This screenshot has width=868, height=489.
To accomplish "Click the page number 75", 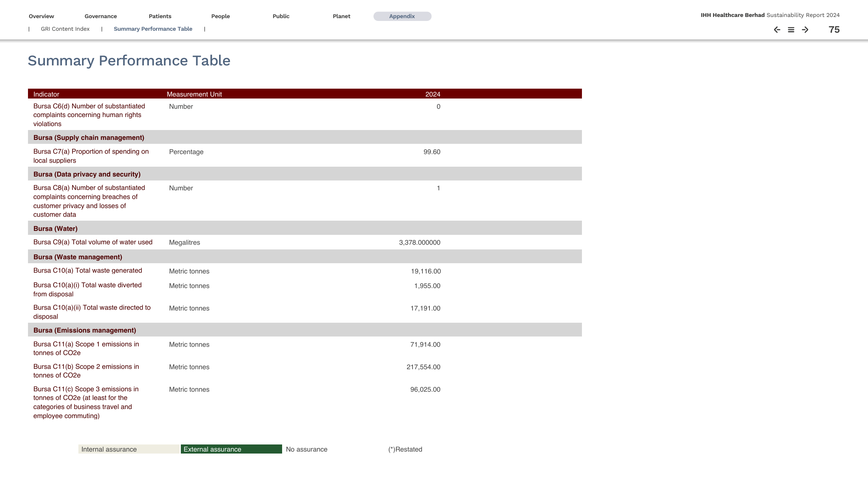I will (x=834, y=30).
